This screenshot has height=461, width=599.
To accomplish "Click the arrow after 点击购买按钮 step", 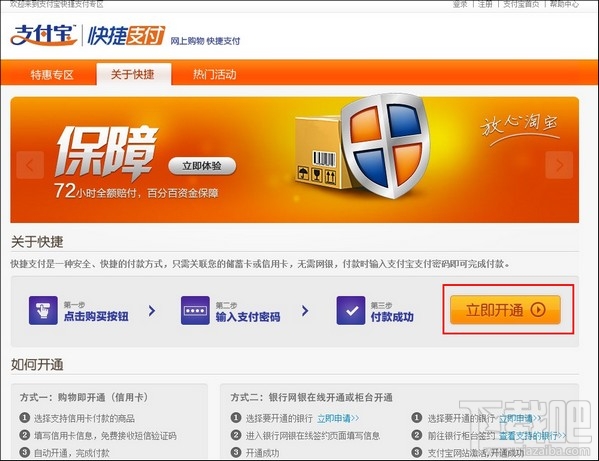I will coord(152,311).
